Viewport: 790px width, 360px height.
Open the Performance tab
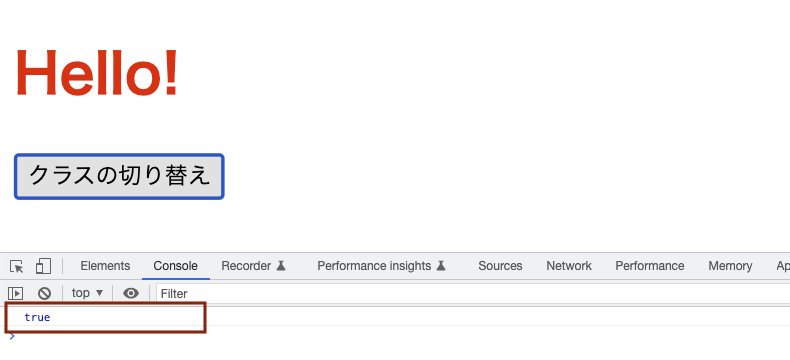point(649,266)
